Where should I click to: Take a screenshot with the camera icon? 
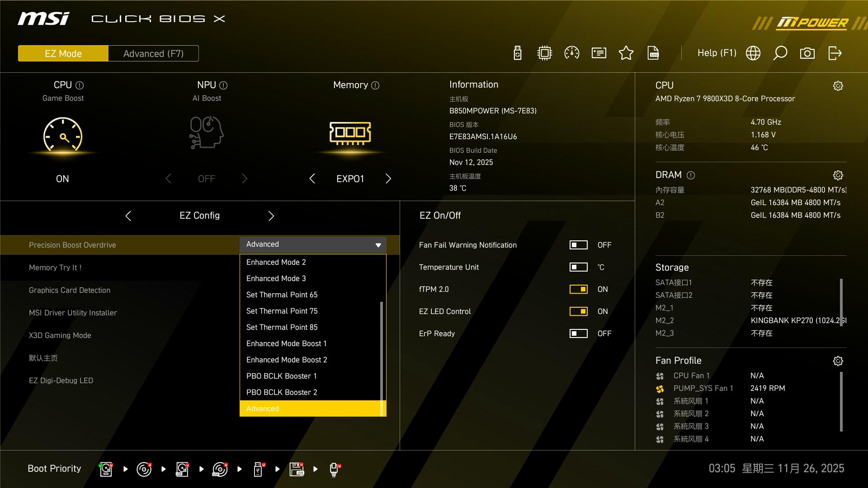807,53
